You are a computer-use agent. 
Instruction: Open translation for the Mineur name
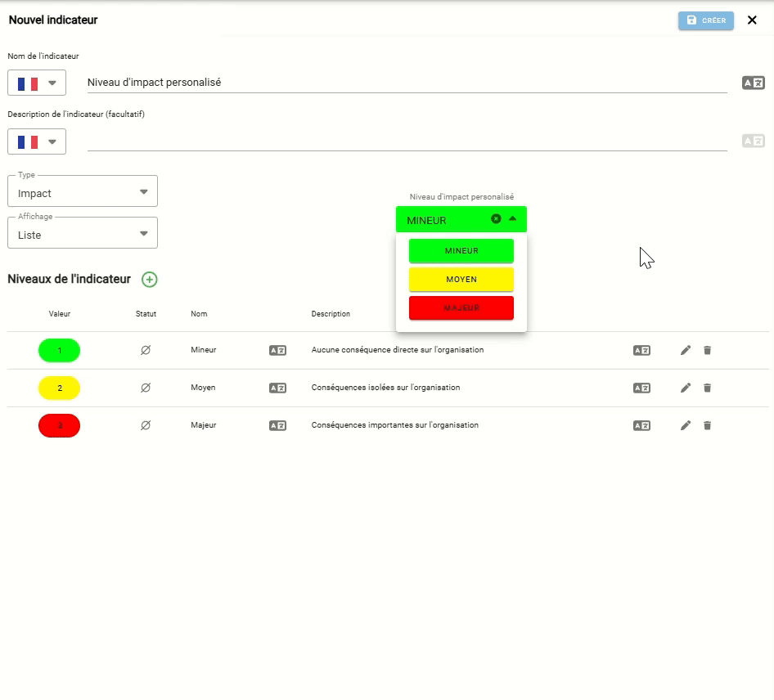277,350
